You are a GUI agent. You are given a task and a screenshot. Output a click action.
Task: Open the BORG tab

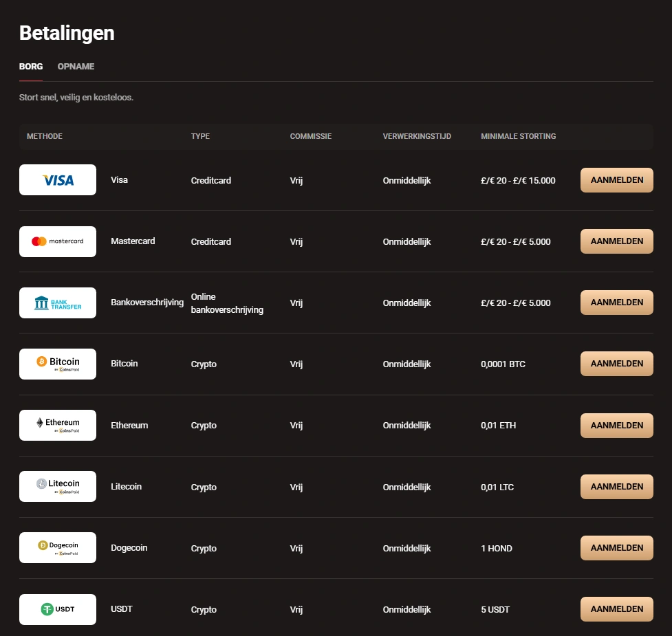30,66
